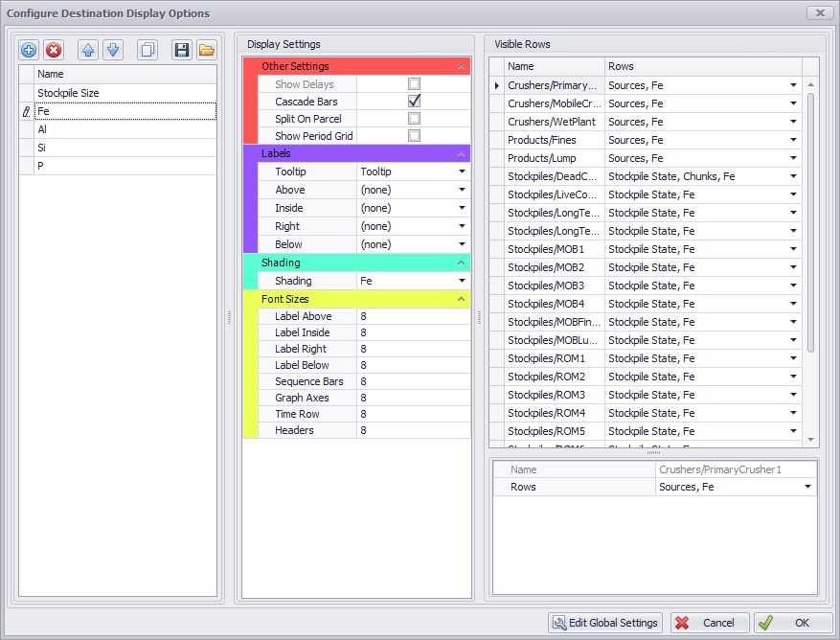Uncheck the Cascade Bars checkbox
Image resolution: width=840 pixels, height=640 pixels.
415,102
